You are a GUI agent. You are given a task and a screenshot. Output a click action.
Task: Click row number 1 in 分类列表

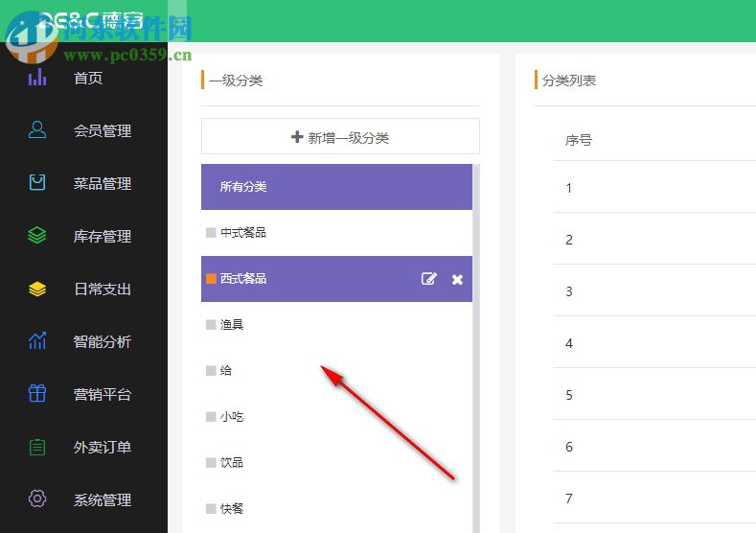(569, 188)
